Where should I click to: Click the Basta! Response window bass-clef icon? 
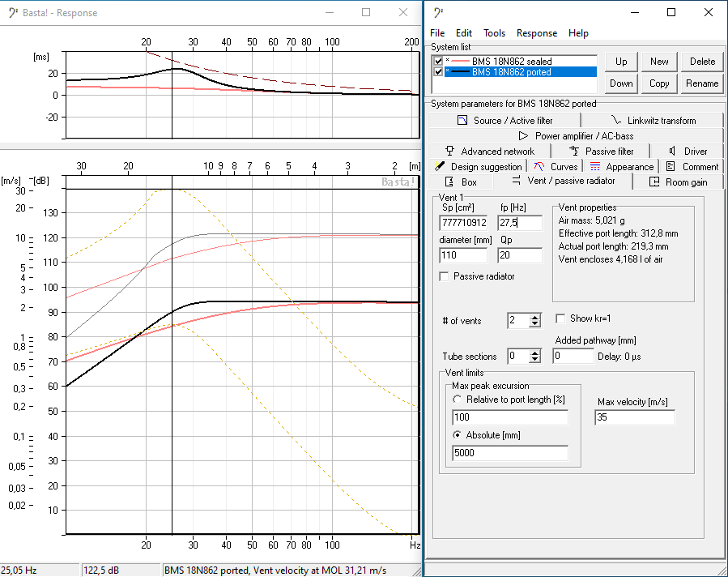coord(12,12)
